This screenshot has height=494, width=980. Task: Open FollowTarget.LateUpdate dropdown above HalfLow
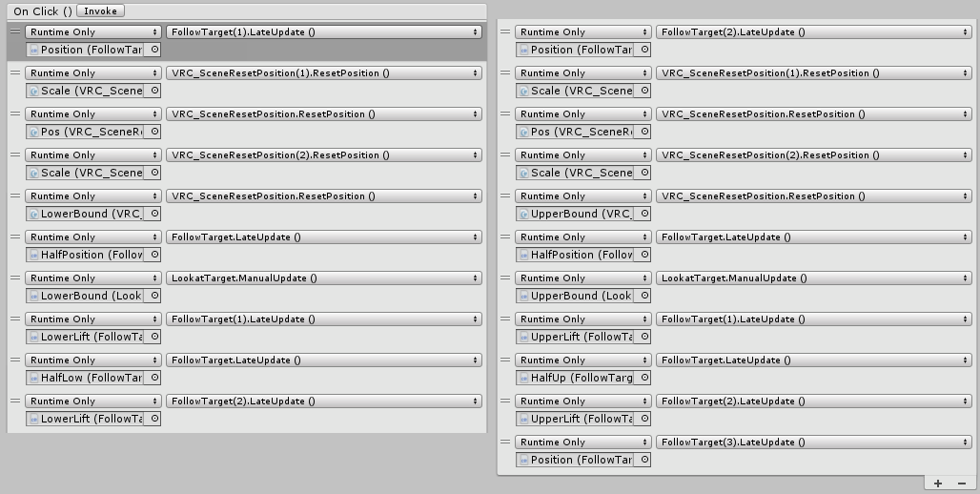click(x=324, y=360)
